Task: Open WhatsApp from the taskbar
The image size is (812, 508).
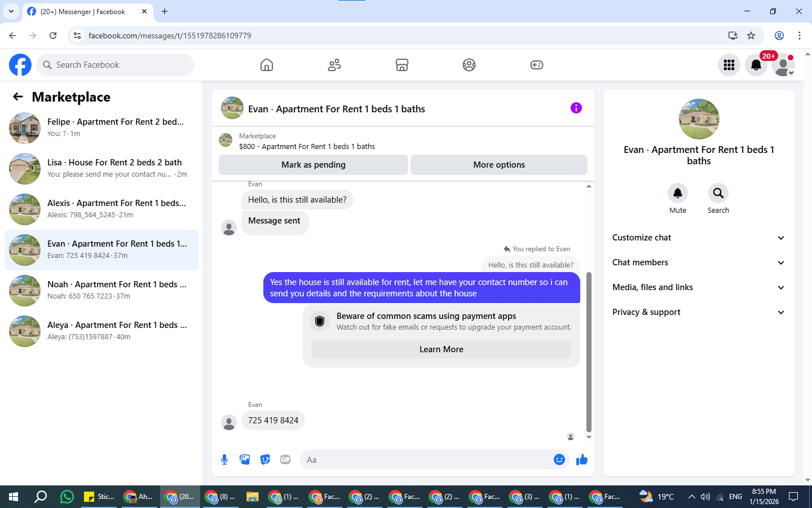Action: pyautogui.click(x=67, y=497)
